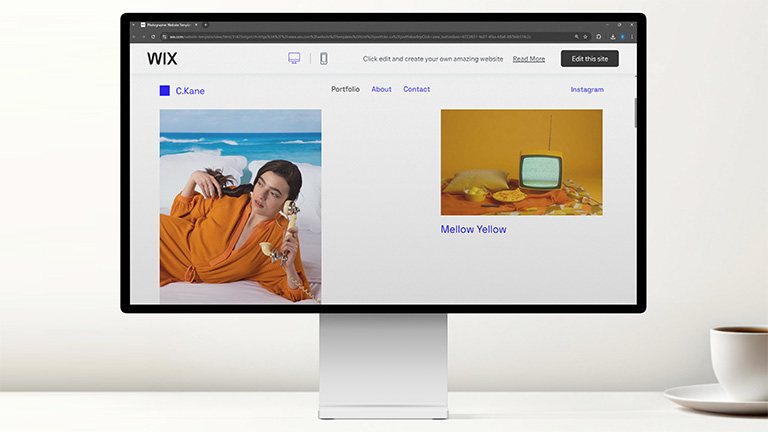Open the C.Kane home link

[190, 91]
